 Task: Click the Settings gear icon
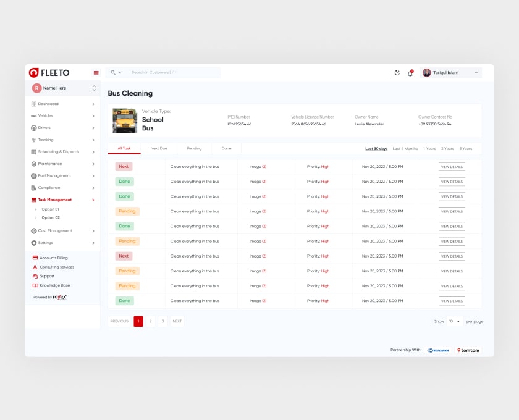coord(33,243)
